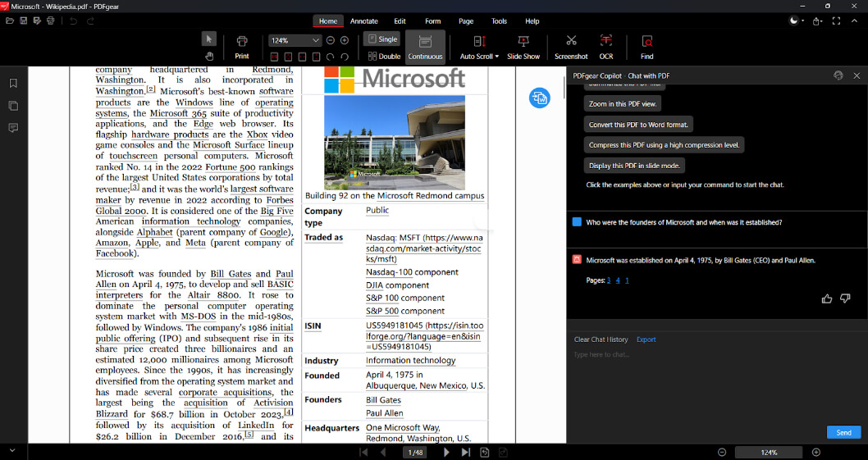Viewport: 868px width, 460px height.
Task: Run OCR on the document
Action: click(606, 48)
